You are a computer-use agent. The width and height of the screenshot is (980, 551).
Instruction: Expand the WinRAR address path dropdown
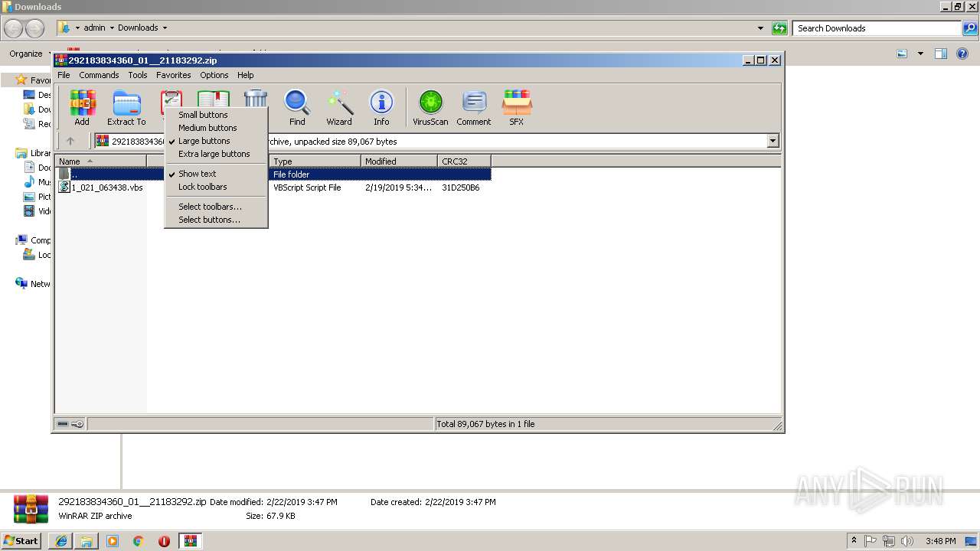pos(773,141)
